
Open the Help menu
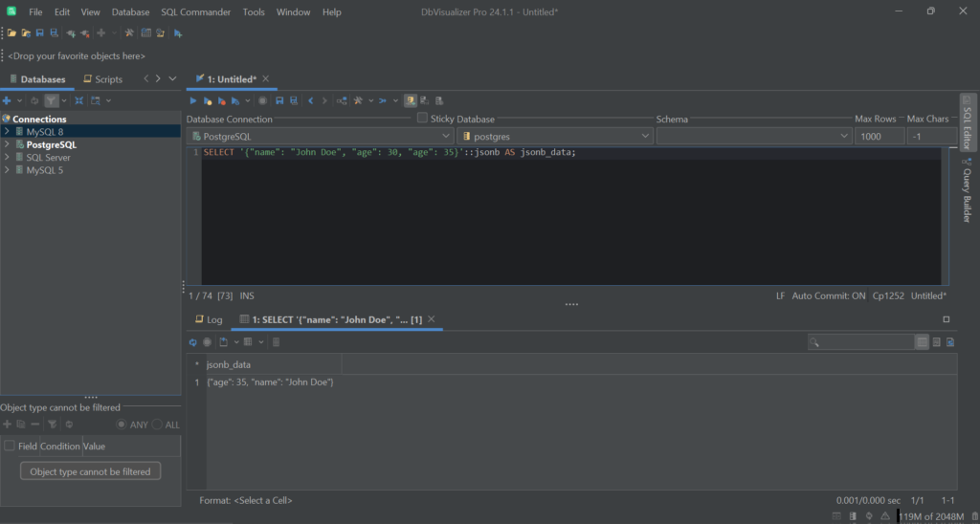pyautogui.click(x=332, y=11)
